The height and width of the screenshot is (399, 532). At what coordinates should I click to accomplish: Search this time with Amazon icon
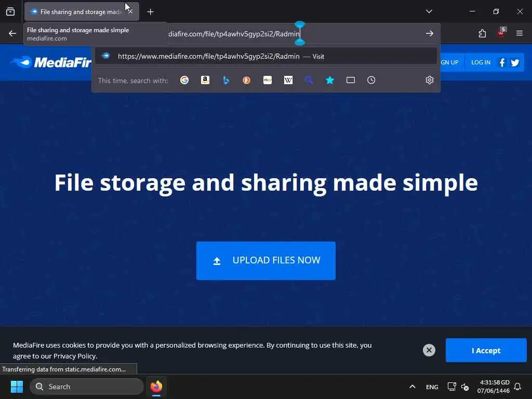pyautogui.click(x=205, y=80)
